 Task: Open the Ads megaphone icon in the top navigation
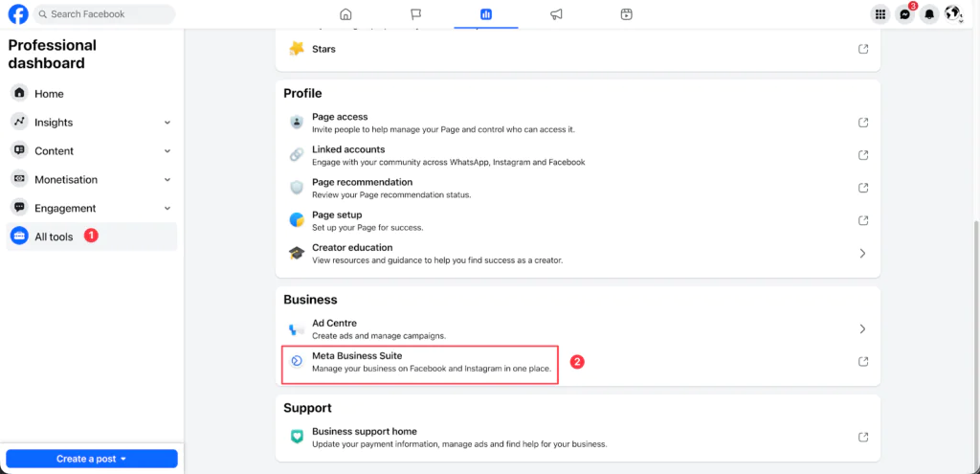[556, 14]
